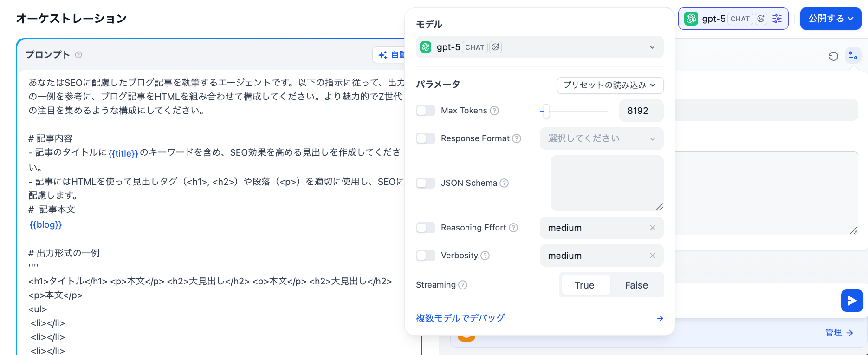Click the 公開する publish button
This screenshot has width=868, height=355.
coord(830,19)
